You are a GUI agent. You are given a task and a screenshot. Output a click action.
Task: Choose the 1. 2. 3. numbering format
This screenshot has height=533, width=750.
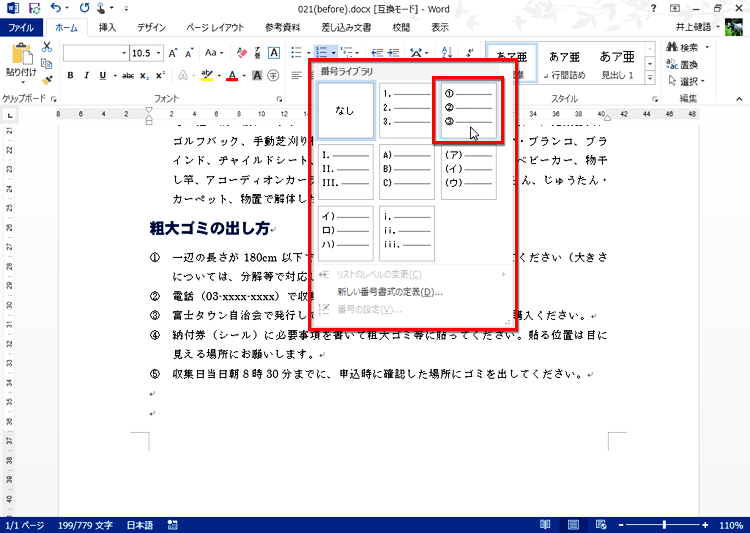407,111
